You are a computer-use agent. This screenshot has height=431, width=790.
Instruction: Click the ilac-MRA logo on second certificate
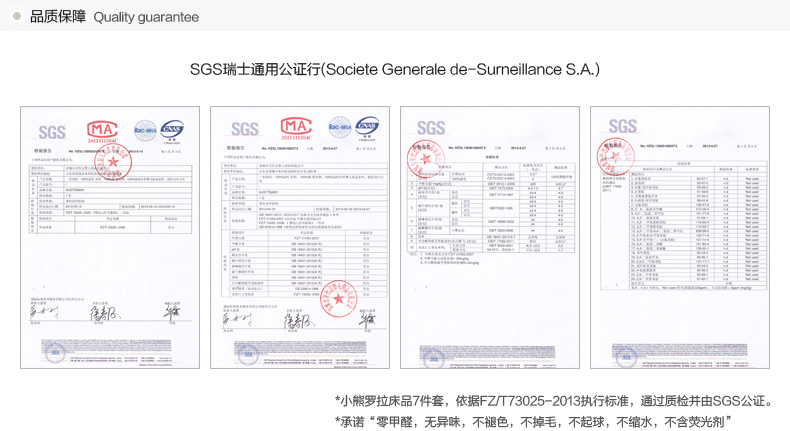340,127
